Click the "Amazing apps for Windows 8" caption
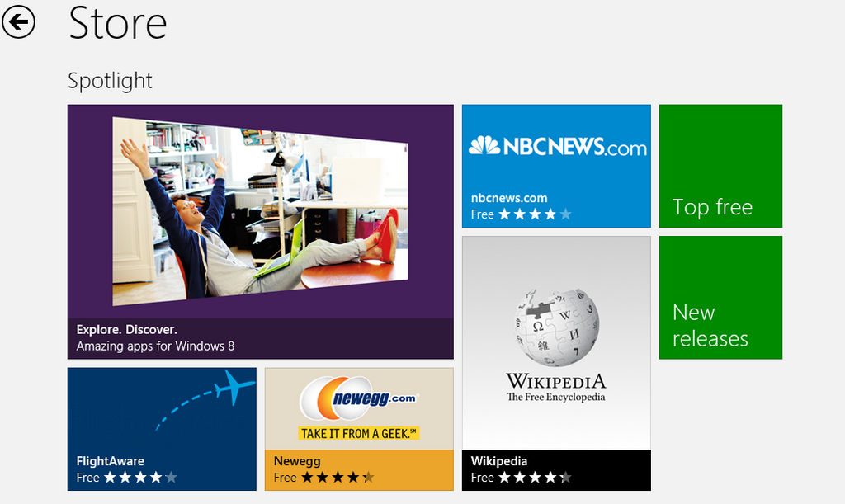This screenshot has height=504, width=845. pos(155,346)
